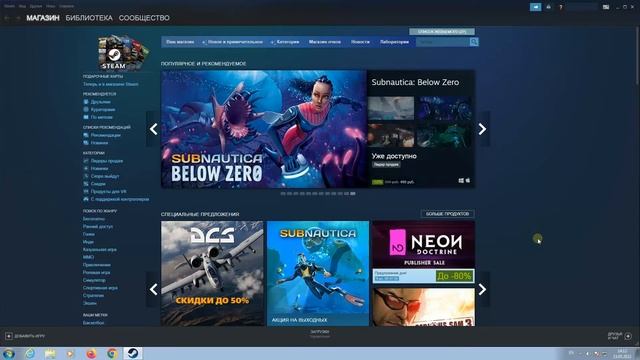The height and width of the screenshot is (360, 640).
Task: Click the controller icon beside С поддержкой контроллеров
Action: [x=86, y=199]
